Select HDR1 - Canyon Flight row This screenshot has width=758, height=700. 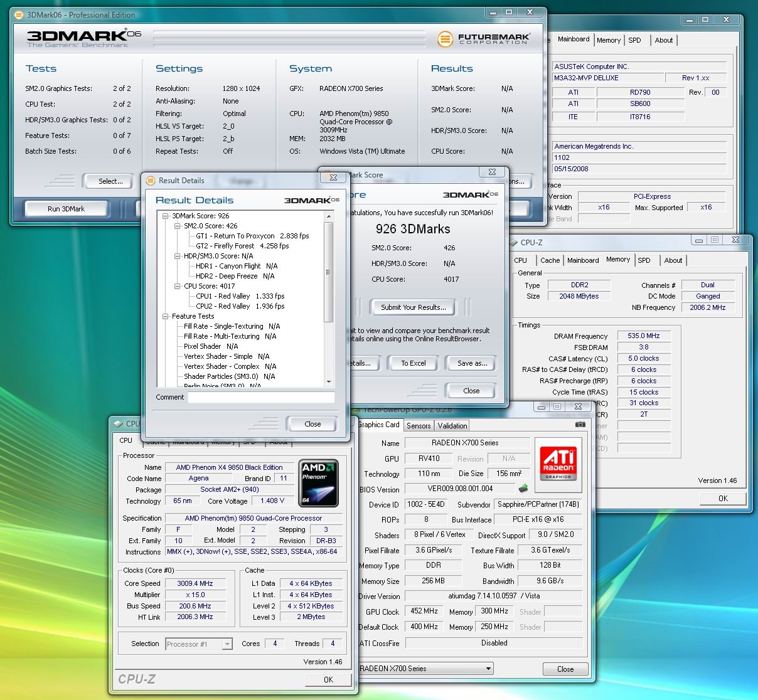[x=237, y=266]
